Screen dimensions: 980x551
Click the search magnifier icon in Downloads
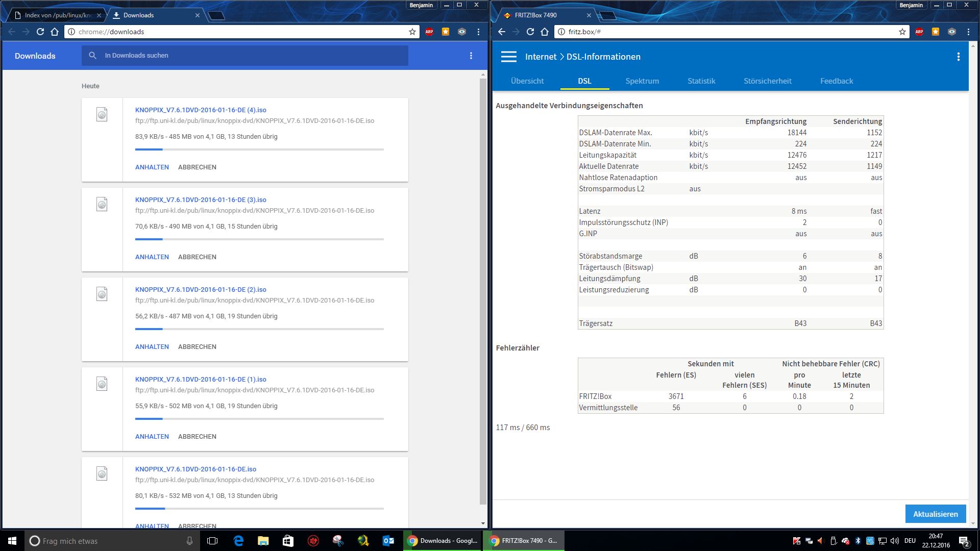click(92, 56)
